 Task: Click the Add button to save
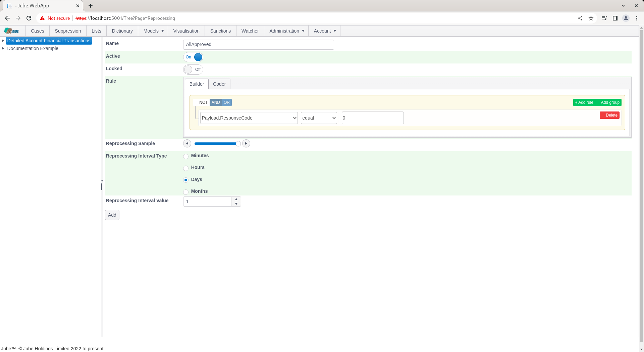(x=112, y=215)
